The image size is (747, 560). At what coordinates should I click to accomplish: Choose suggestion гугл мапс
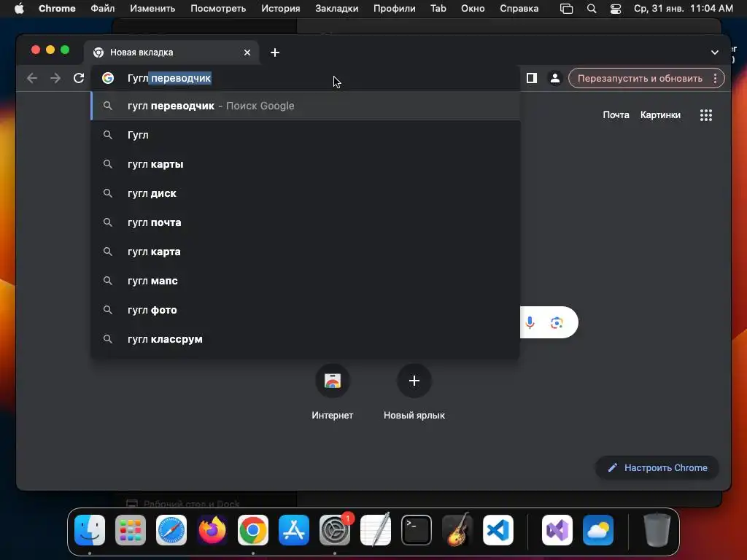306,281
